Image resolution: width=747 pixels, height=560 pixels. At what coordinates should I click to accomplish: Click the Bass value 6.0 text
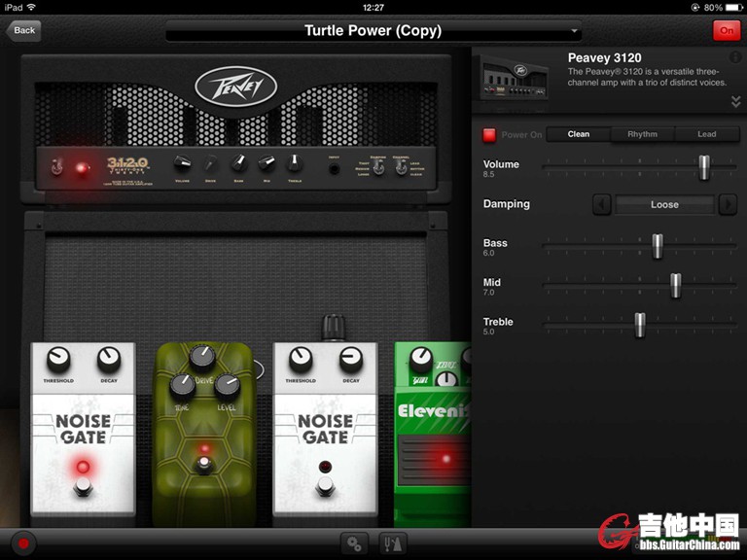click(488, 254)
